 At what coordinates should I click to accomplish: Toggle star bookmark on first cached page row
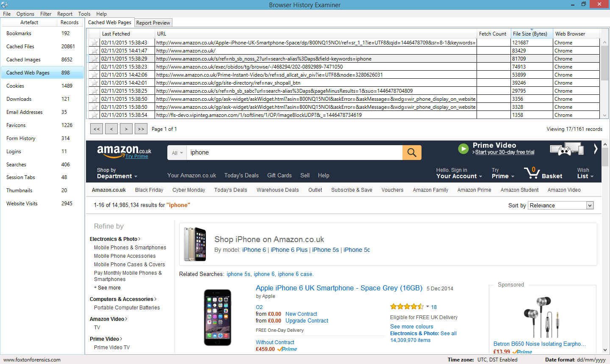coord(94,43)
